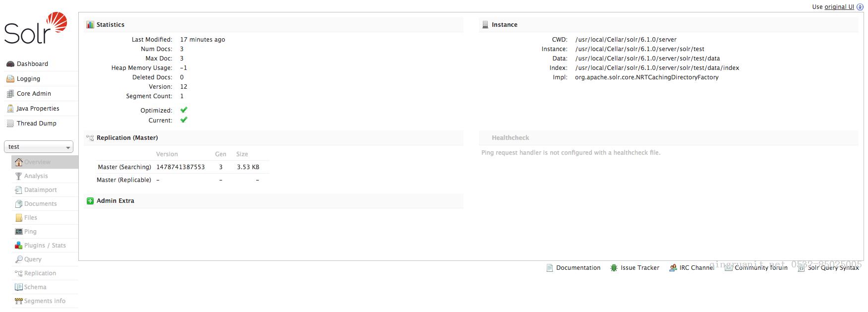This screenshot has height=312, width=868.
Task: Click the Segments info icon
Action: click(19, 301)
